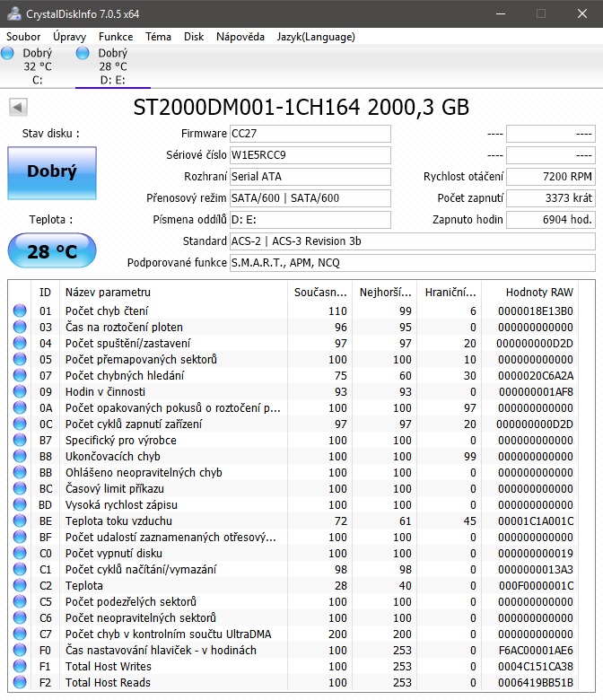Click status orb of row C2 Teplota
The image size is (603, 700).
tap(20, 585)
